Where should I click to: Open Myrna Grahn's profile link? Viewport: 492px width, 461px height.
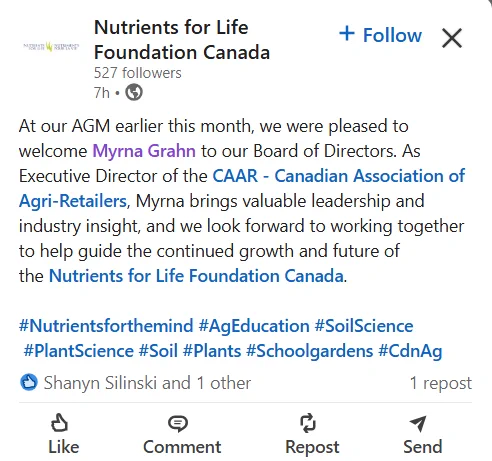pyautogui.click(x=144, y=151)
